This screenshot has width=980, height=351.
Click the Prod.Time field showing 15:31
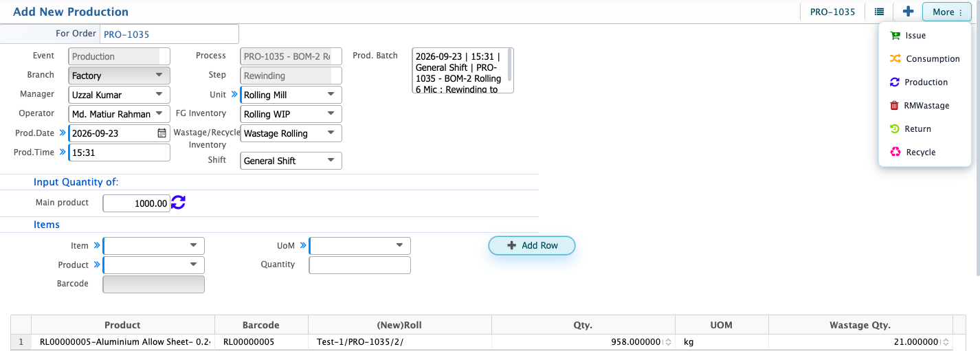120,152
